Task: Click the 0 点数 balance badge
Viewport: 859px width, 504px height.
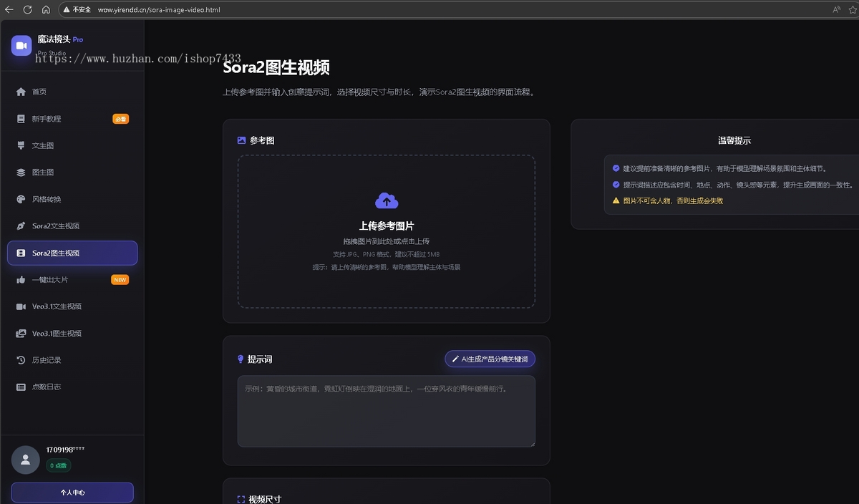Action: pos(58,466)
